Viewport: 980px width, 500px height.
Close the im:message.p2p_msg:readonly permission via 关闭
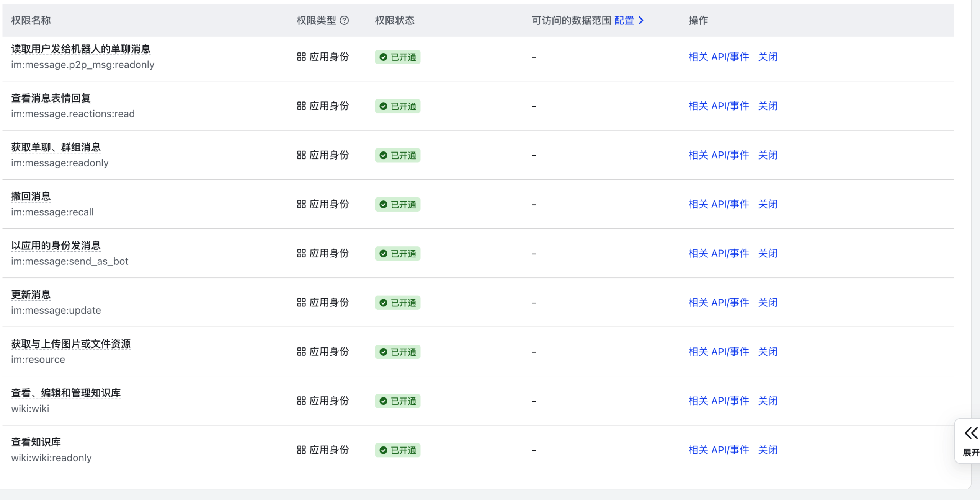coord(768,57)
